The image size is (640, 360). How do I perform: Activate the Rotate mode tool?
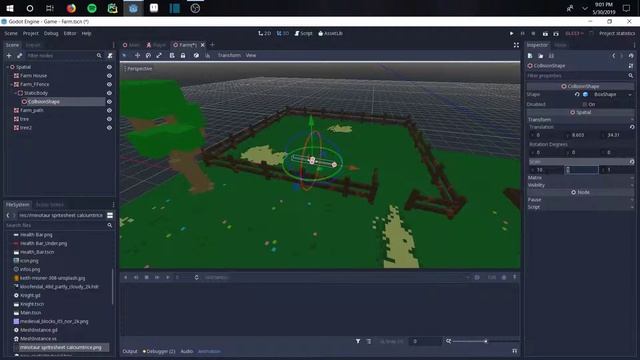[148, 56]
